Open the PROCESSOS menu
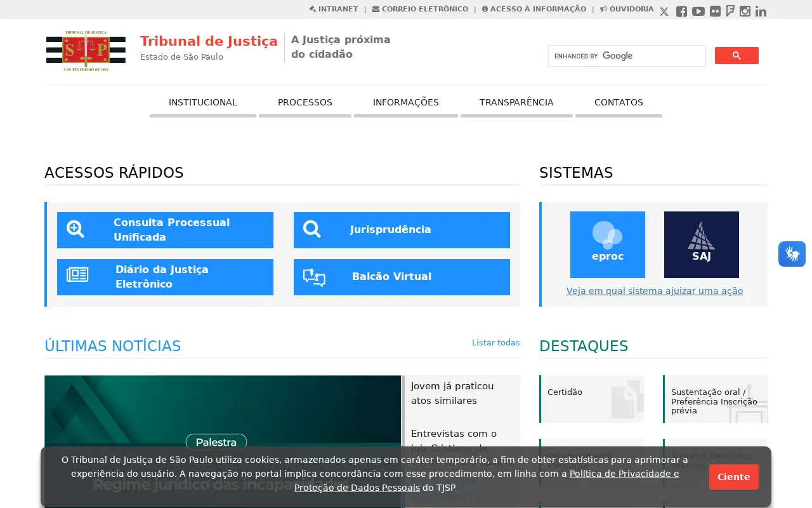812x508 pixels. pos(305,103)
